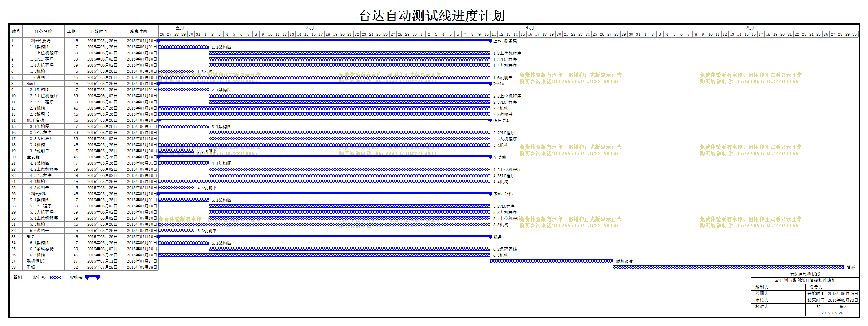Click the 一般任务 legend color swatch
Screen dimensions: 868x326
point(56,277)
